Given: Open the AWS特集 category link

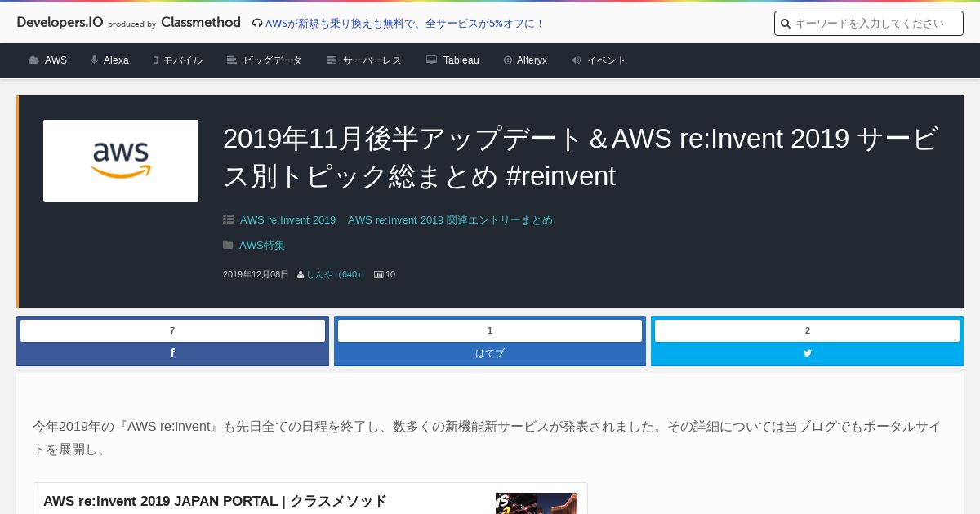Looking at the screenshot, I should pyautogui.click(x=262, y=246).
